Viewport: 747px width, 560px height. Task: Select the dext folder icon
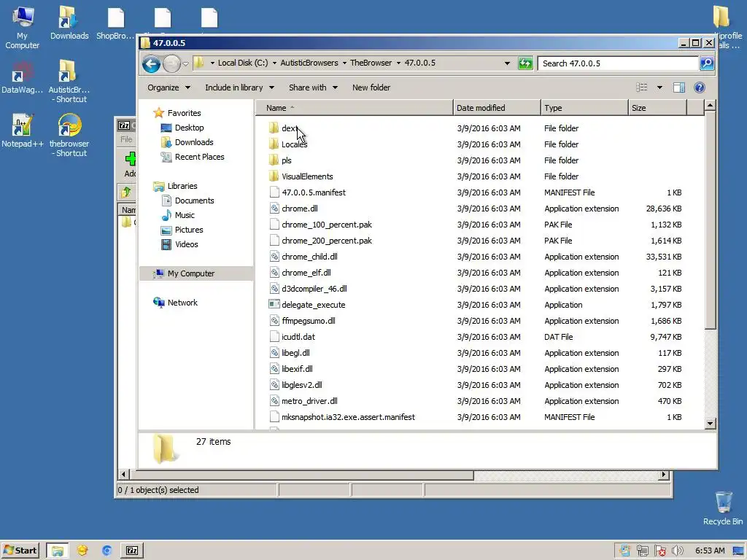click(274, 128)
